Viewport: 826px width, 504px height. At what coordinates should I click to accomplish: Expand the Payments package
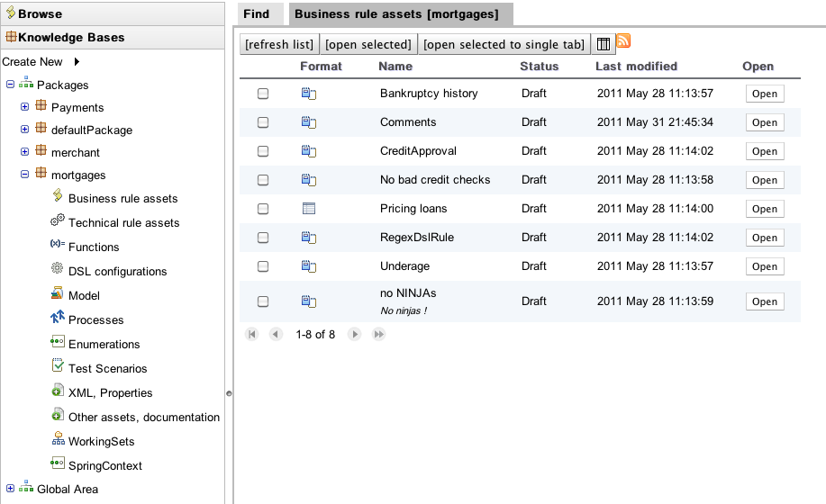[x=25, y=107]
